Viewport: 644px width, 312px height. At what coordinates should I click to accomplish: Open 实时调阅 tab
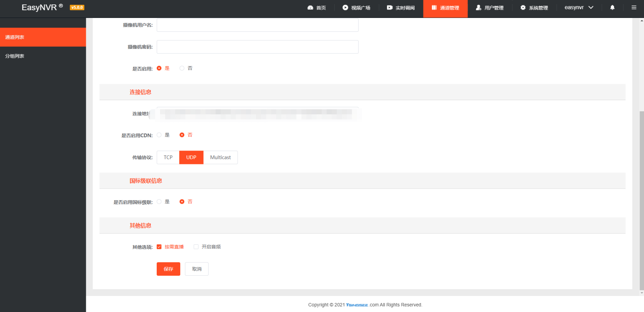click(x=401, y=8)
